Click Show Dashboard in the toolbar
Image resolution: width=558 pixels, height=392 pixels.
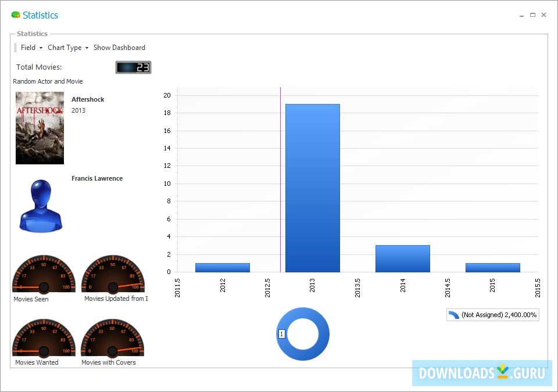[119, 48]
